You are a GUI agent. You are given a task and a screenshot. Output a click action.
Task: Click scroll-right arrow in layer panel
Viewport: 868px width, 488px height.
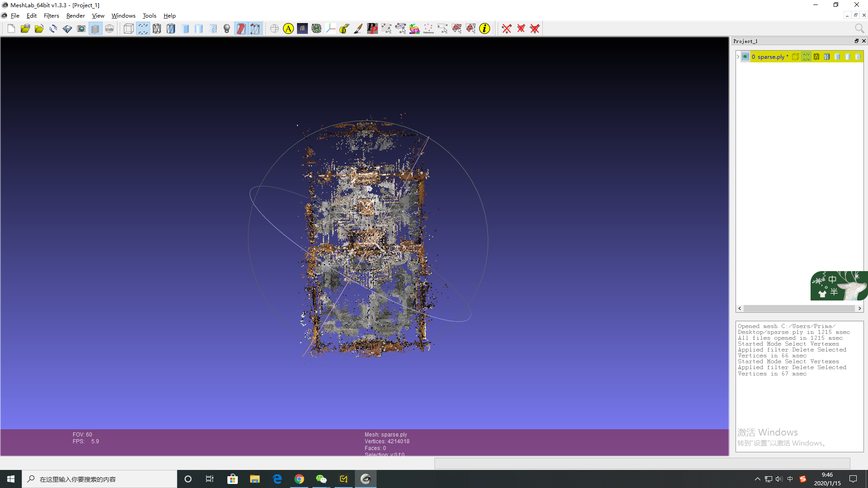point(859,309)
